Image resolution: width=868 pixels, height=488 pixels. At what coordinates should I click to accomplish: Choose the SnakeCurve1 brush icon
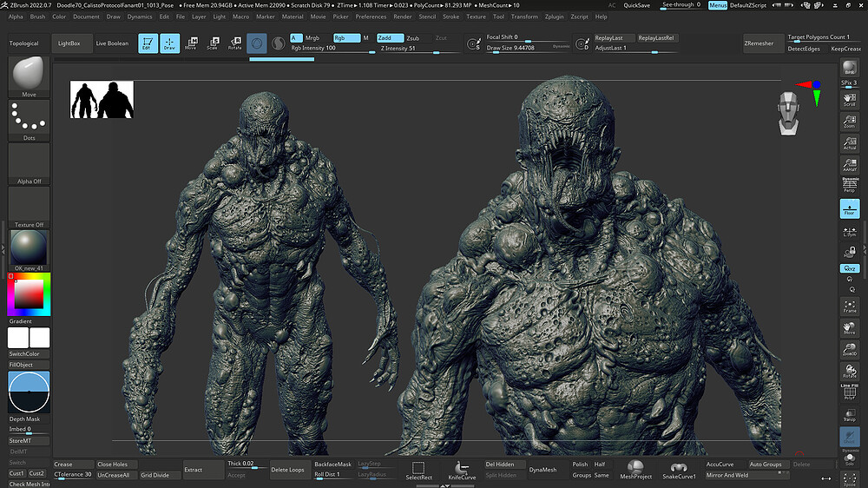tap(679, 470)
